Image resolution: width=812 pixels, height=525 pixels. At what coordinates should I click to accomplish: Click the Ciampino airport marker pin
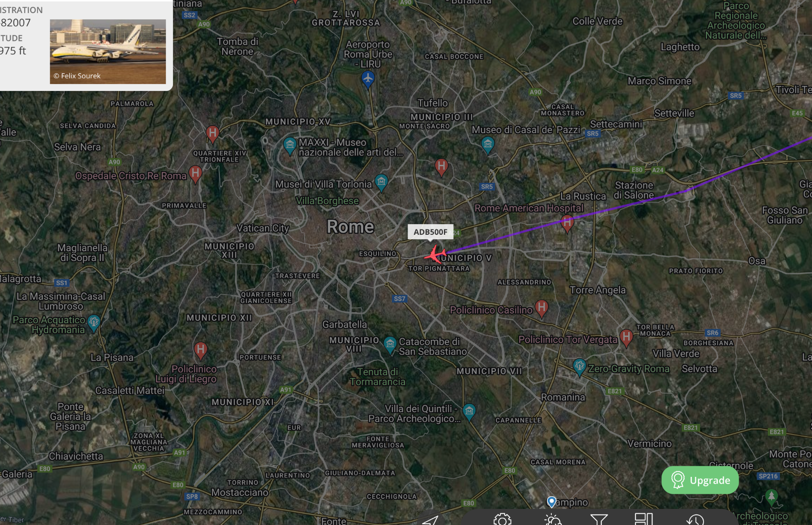coord(551,502)
